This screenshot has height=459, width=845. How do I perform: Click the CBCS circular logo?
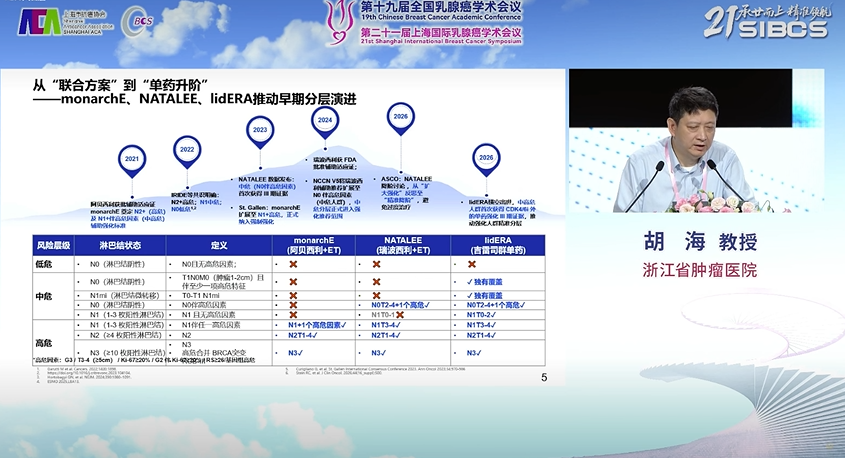pyautogui.click(x=137, y=22)
